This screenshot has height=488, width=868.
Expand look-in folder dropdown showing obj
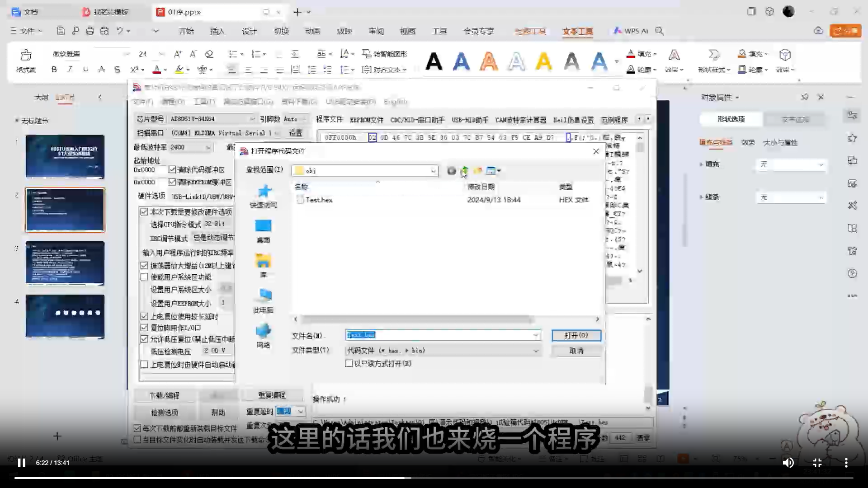coord(433,171)
